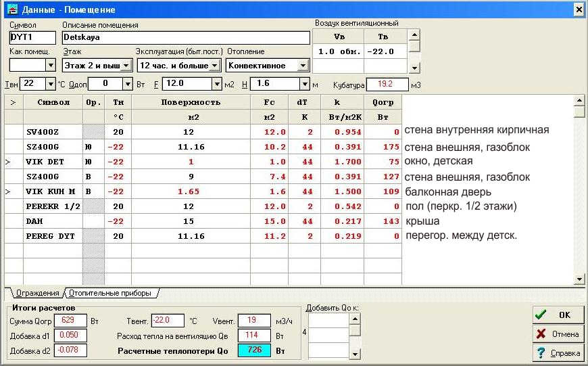Viewport: 588px width, 366px height.
Task: Expand the F area dropdown arrow
Action: click(217, 84)
